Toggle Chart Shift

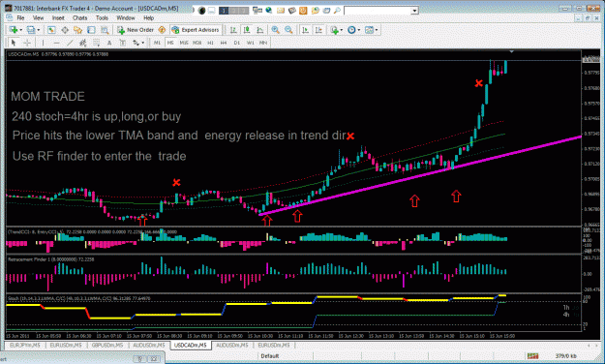(318, 30)
